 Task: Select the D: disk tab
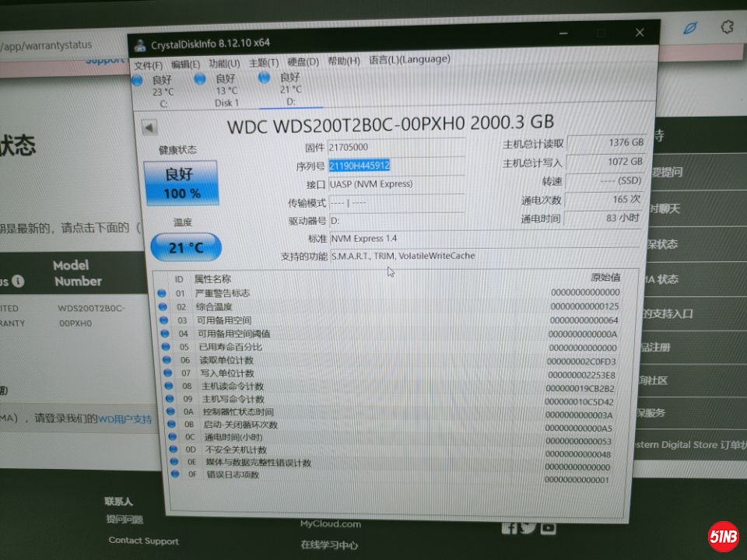coord(289,89)
